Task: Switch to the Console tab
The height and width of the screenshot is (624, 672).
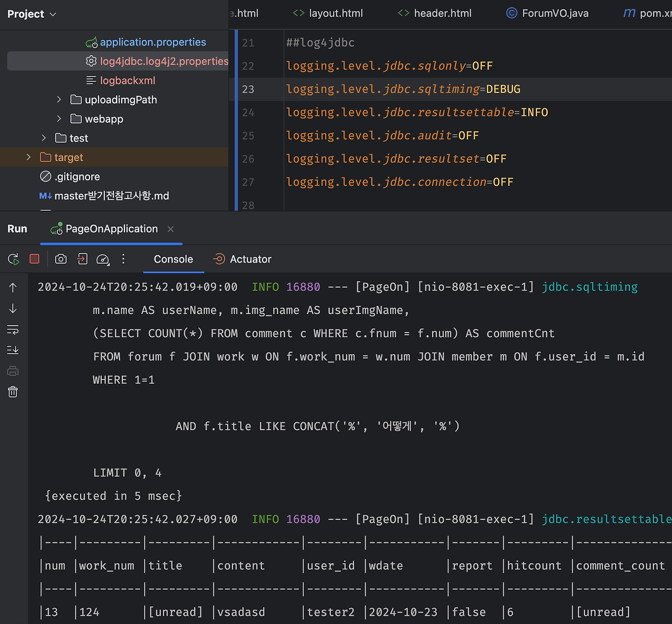Action: tap(173, 259)
